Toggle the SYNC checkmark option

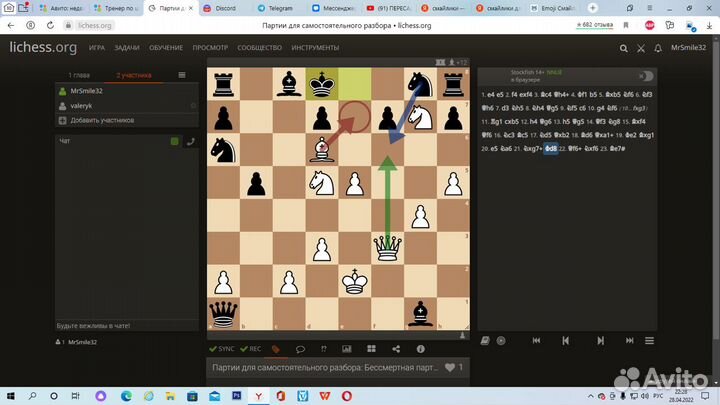click(221, 349)
